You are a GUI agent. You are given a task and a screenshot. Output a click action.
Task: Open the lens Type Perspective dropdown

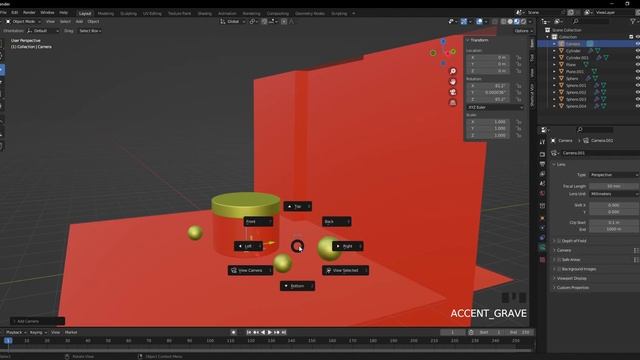[x=614, y=175]
